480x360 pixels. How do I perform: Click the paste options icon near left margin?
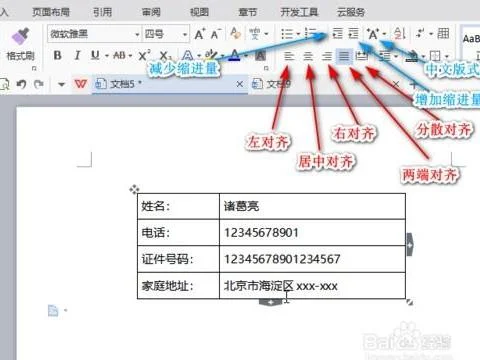click(x=53, y=310)
